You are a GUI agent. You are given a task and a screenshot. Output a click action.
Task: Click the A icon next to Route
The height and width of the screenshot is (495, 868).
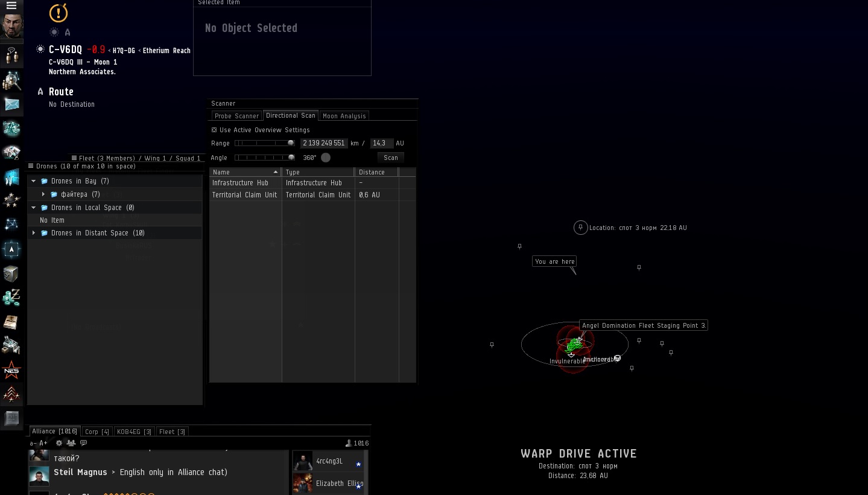(40, 92)
